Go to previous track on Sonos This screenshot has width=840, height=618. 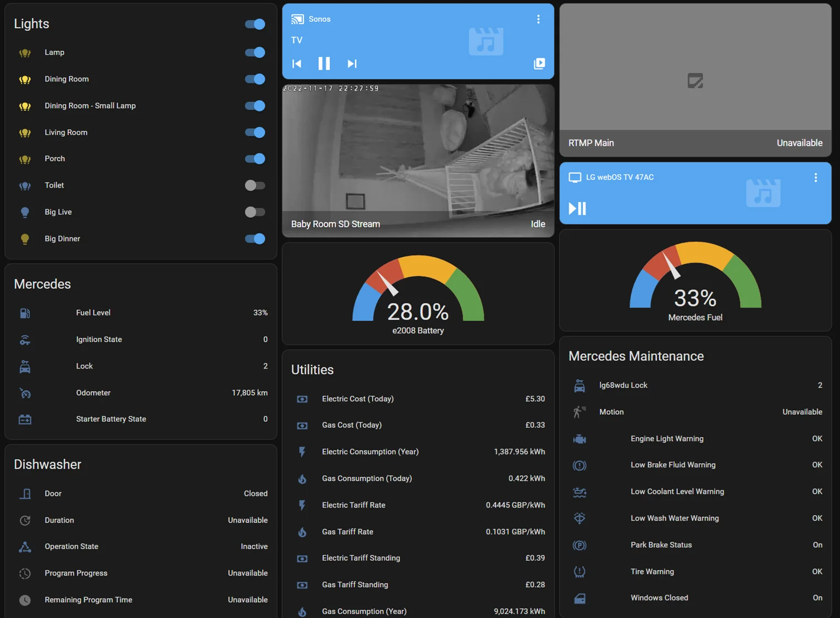coord(297,64)
